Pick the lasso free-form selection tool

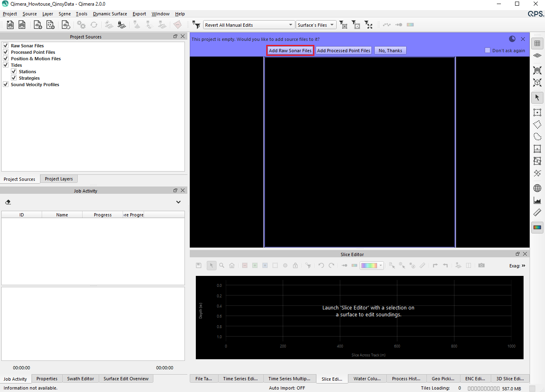point(537,137)
